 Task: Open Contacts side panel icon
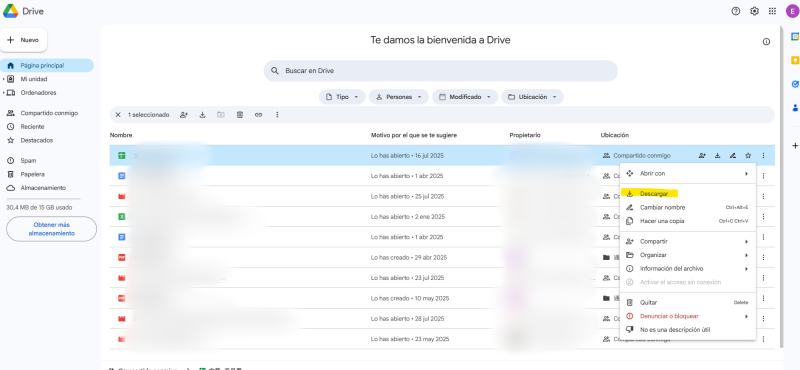click(x=794, y=108)
